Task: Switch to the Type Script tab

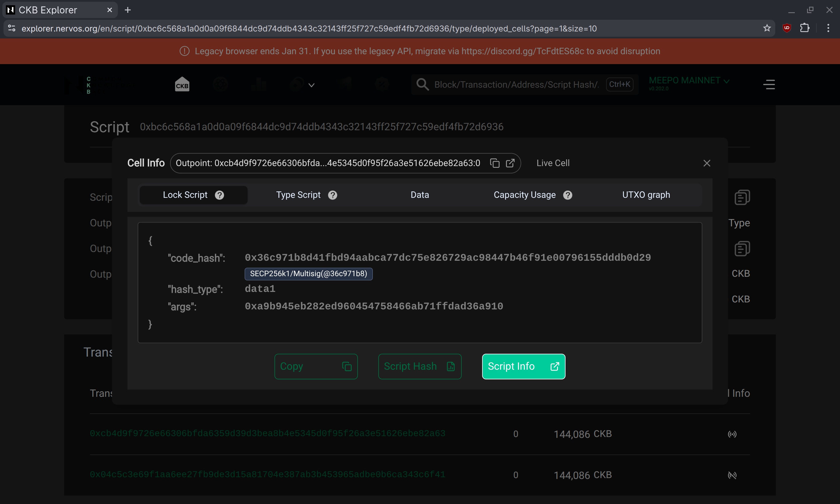Action: (298, 195)
